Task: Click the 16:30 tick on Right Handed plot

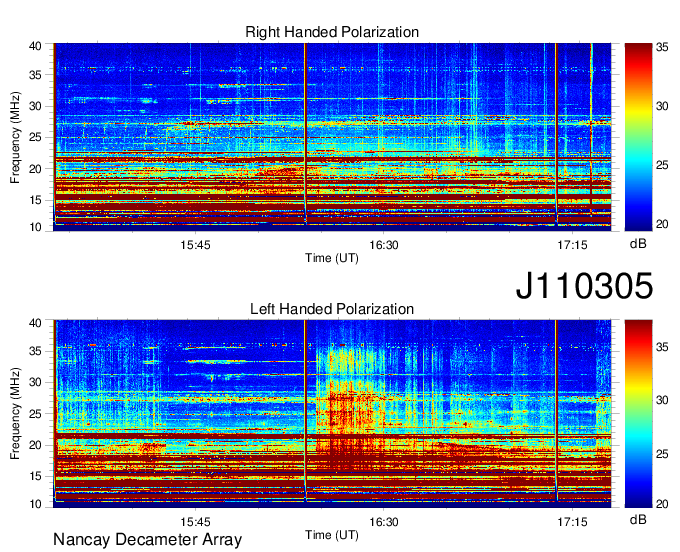Action: (x=384, y=245)
